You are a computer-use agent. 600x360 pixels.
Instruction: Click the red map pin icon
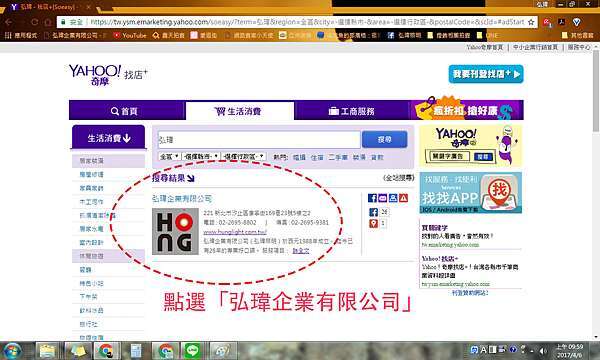click(373, 223)
